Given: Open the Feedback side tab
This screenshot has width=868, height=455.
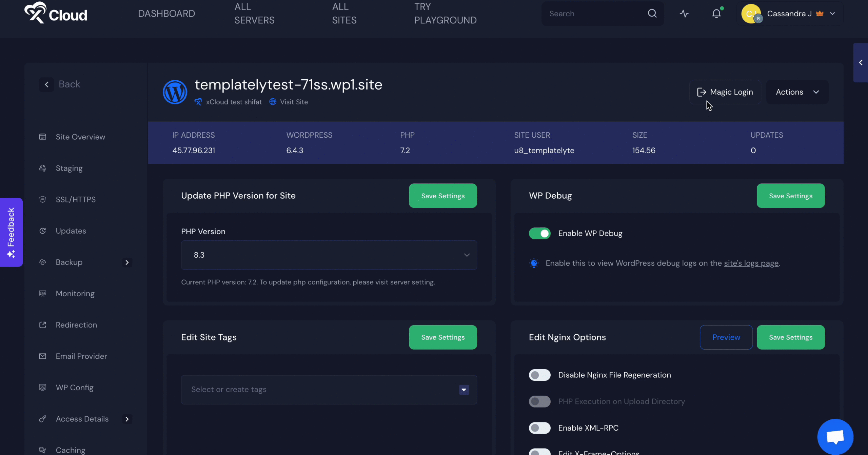Looking at the screenshot, I should (11, 232).
